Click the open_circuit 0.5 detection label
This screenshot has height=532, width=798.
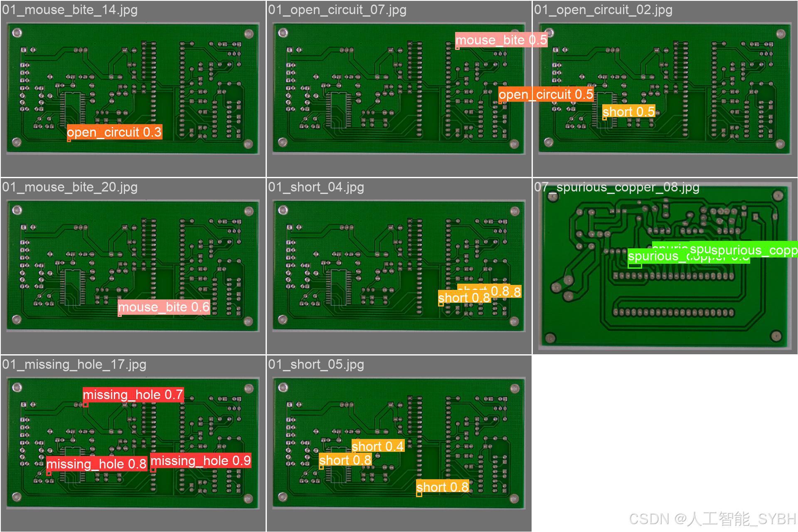[546, 94]
